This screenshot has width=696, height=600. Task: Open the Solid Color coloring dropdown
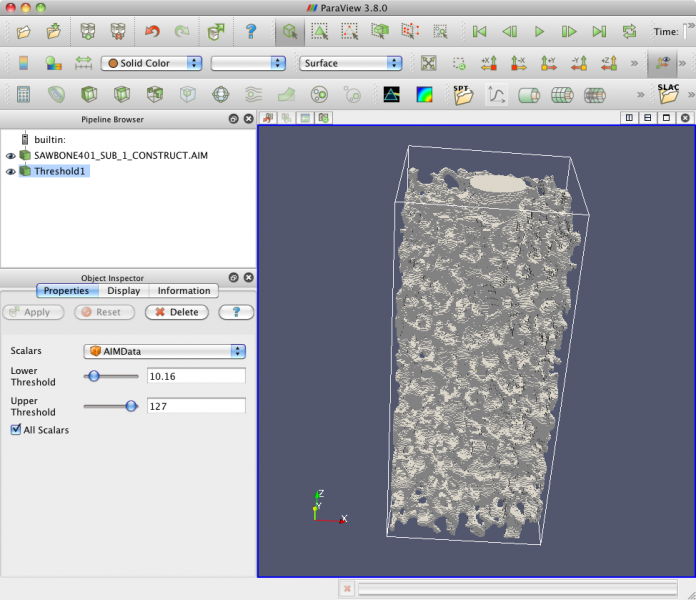pos(151,63)
